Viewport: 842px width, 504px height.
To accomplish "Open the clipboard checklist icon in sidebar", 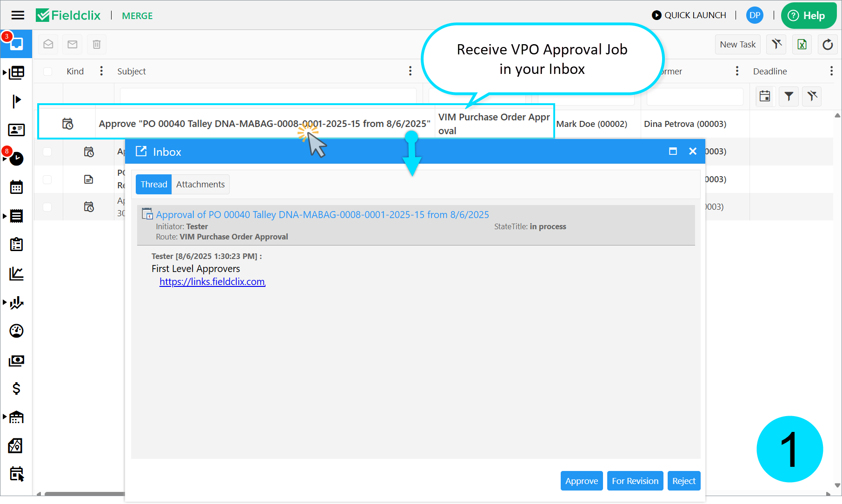I will pos(16,245).
